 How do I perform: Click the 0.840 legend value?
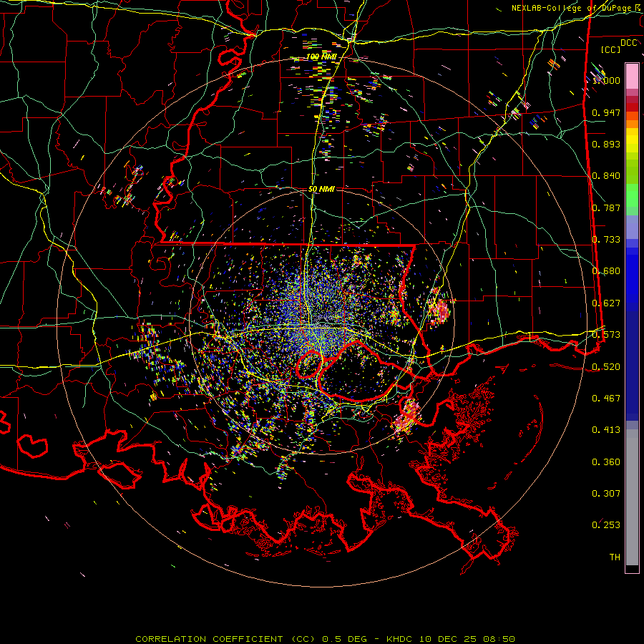(606, 176)
